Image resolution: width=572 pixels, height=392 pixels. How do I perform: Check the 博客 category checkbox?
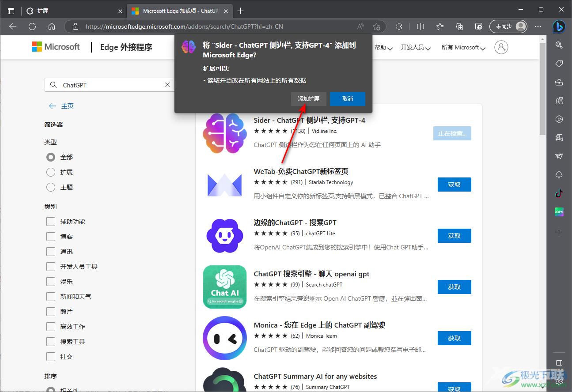51,237
